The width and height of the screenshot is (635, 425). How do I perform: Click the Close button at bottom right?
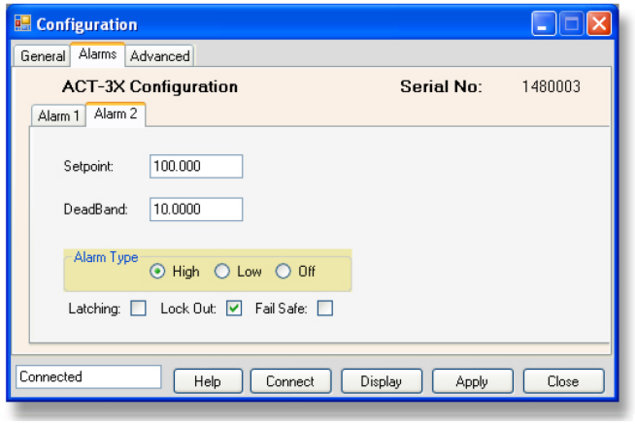click(x=563, y=381)
